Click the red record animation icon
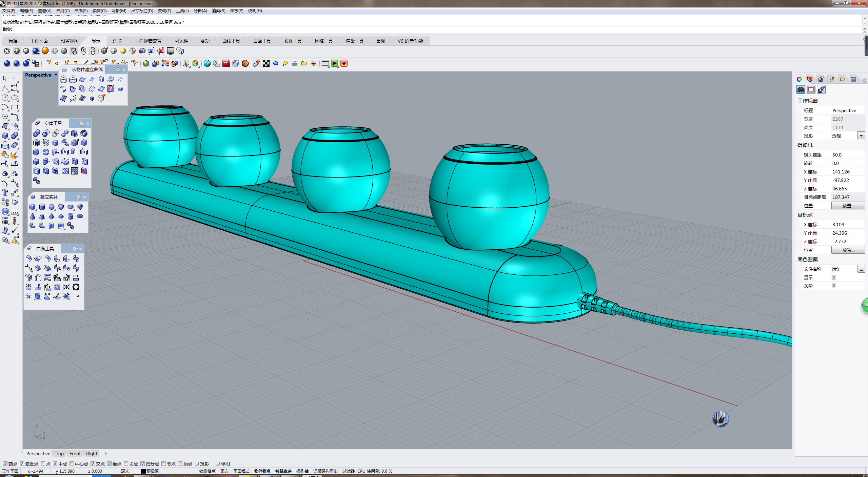868x477 pixels. (344, 63)
